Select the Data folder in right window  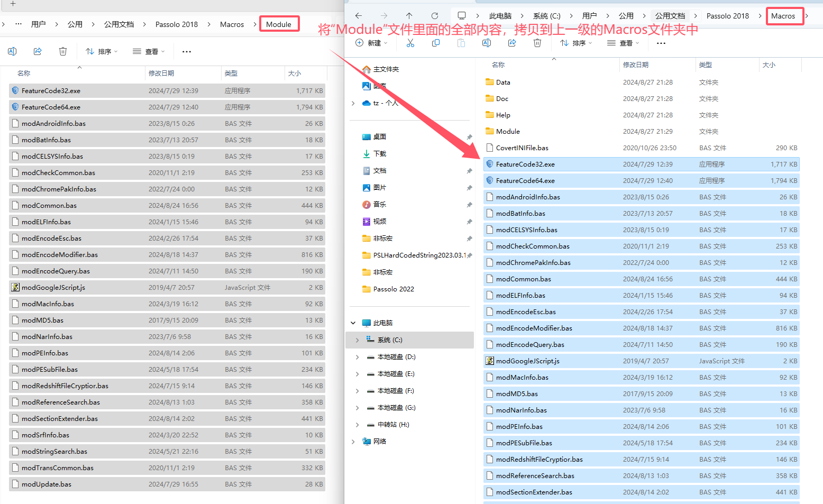(641, 83)
